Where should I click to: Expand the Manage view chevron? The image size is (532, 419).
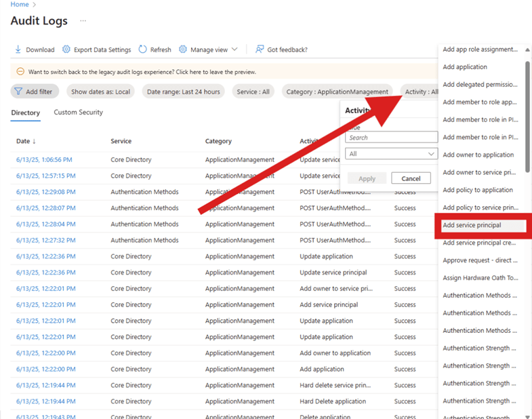(234, 49)
